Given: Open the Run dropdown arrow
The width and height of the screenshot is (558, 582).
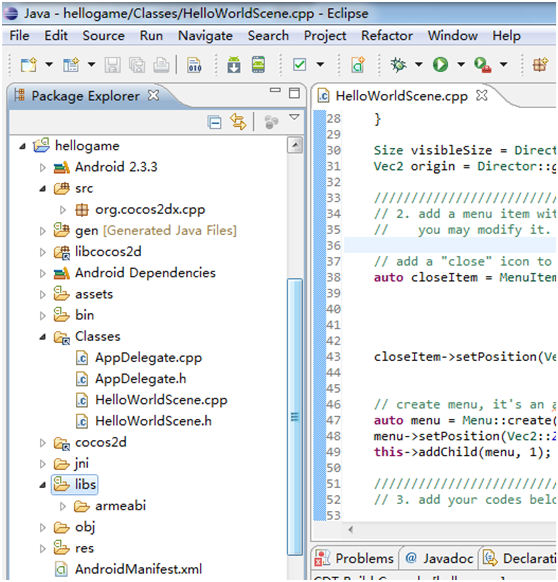Looking at the screenshot, I should coord(461,65).
